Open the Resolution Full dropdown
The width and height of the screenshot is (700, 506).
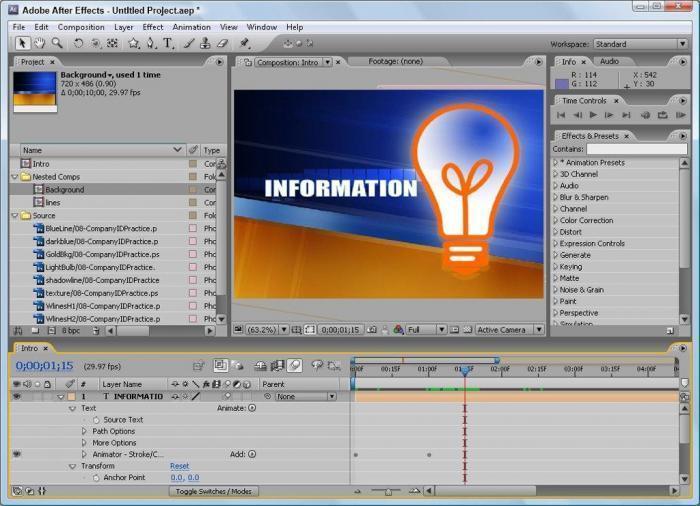[425, 330]
